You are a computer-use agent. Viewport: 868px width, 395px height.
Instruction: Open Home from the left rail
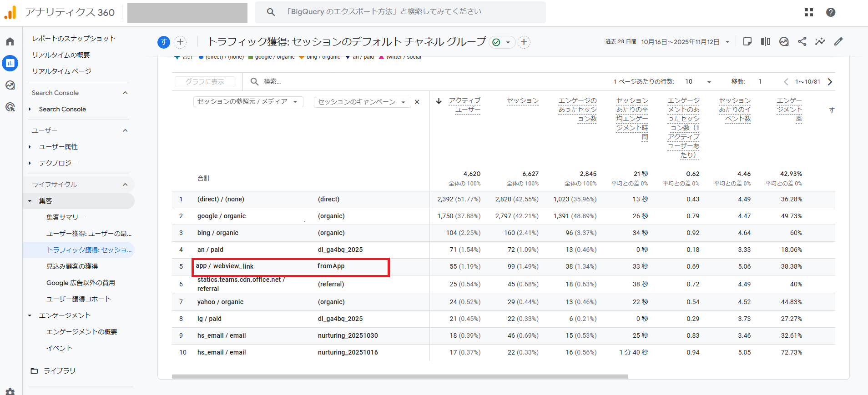[10, 42]
